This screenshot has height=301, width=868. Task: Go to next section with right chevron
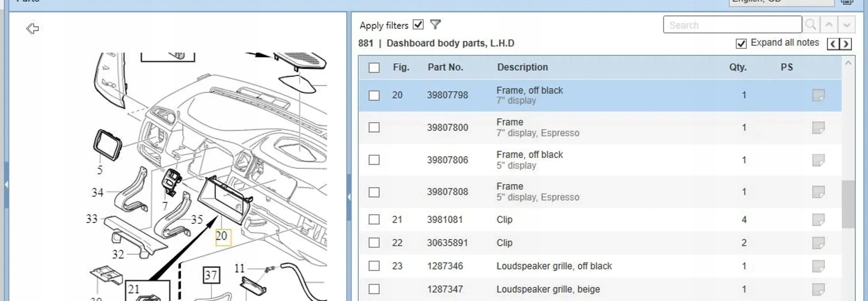tap(845, 44)
